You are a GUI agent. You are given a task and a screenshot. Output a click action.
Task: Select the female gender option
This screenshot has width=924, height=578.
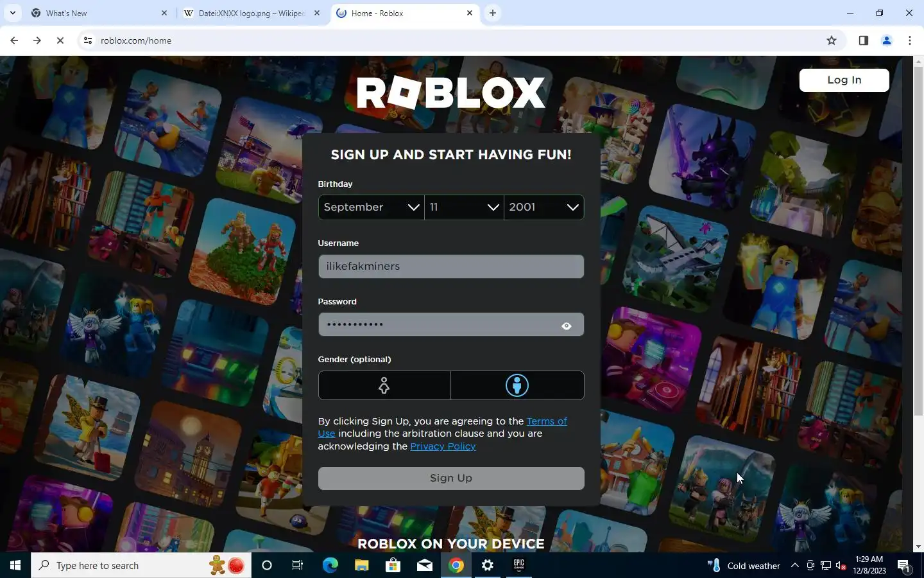tap(384, 385)
